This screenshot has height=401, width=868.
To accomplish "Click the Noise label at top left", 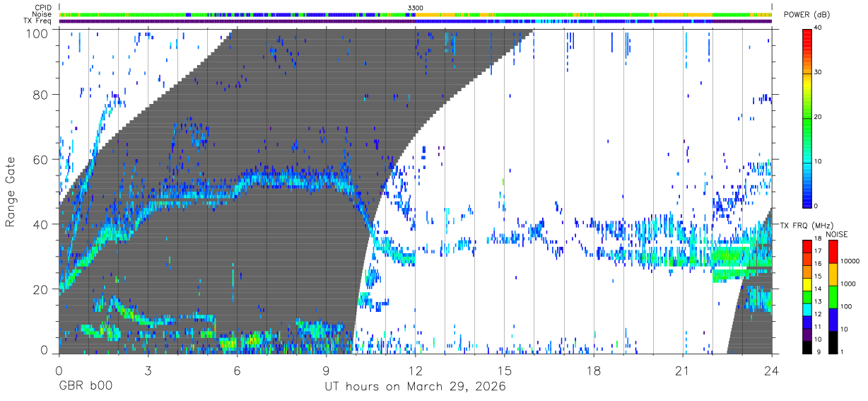I will point(43,14).
